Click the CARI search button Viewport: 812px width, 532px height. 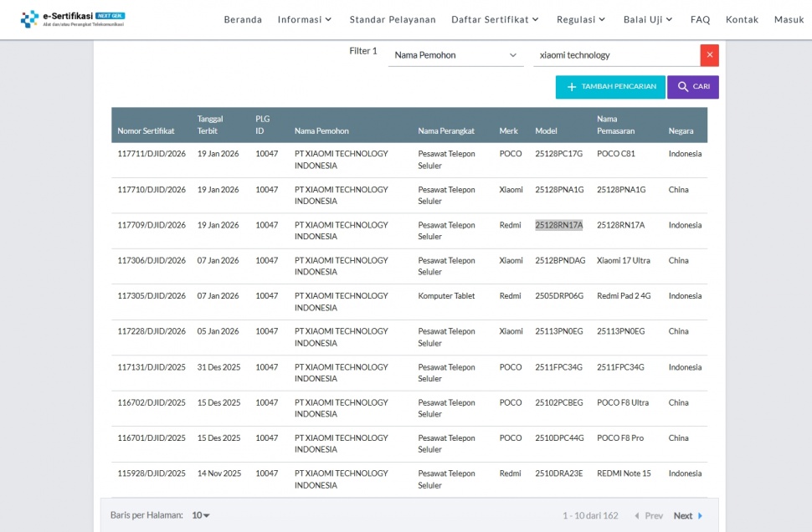tap(692, 87)
